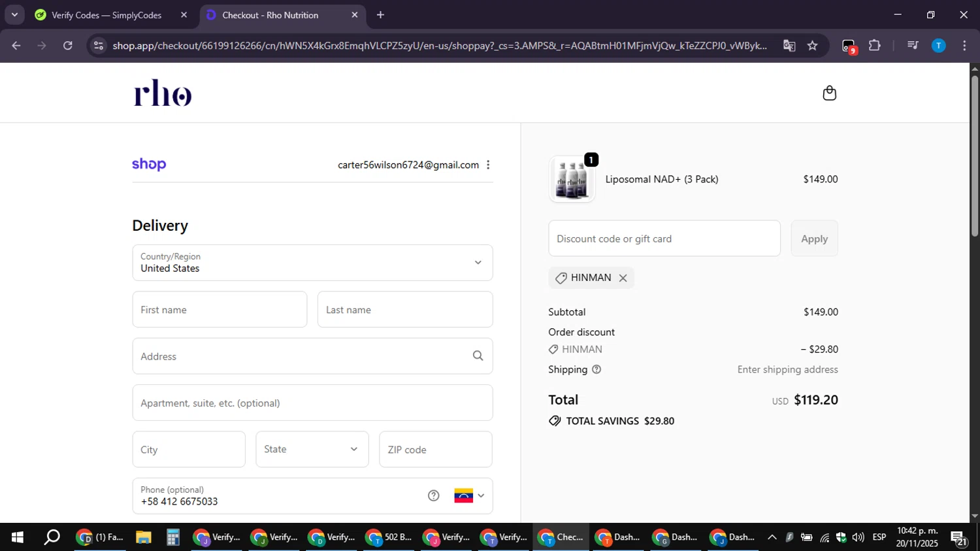Image resolution: width=980 pixels, height=551 pixels.
Task: Click scrollbar down arrow
Action: [974, 516]
